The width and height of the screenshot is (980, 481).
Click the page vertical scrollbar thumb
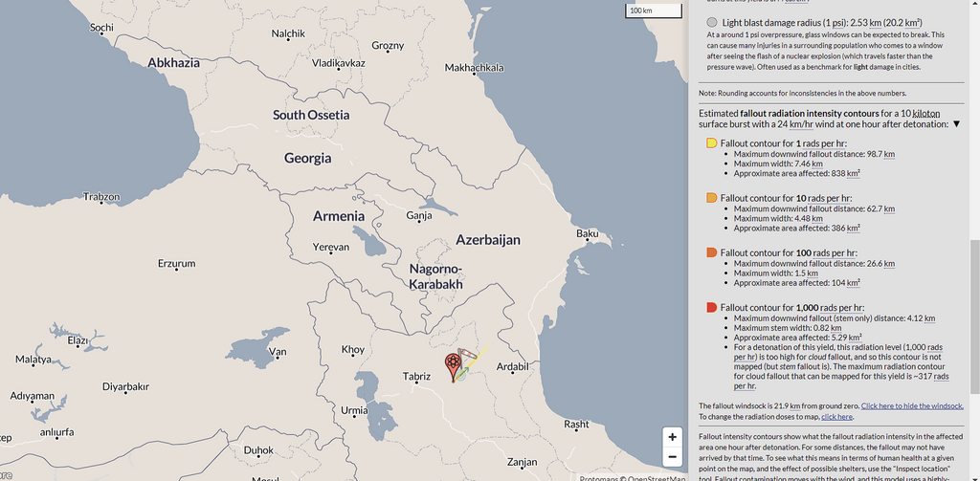click(x=974, y=317)
